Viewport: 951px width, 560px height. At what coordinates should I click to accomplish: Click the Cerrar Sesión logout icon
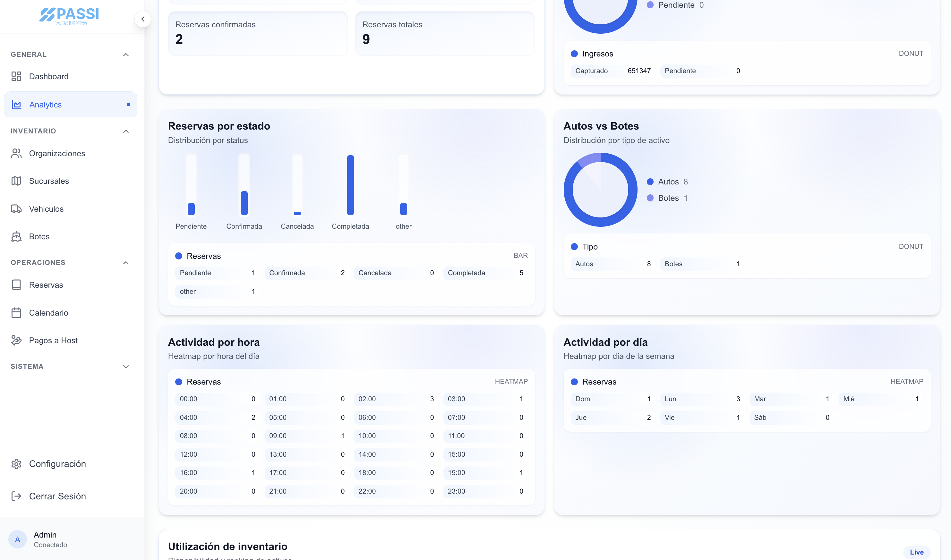16,496
